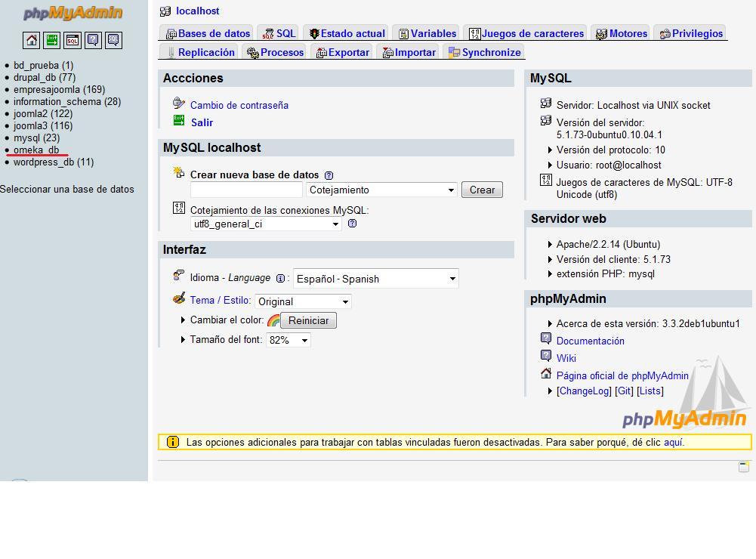Click the page icon at bottom right
756x559 pixels.
tap(744, 467)
